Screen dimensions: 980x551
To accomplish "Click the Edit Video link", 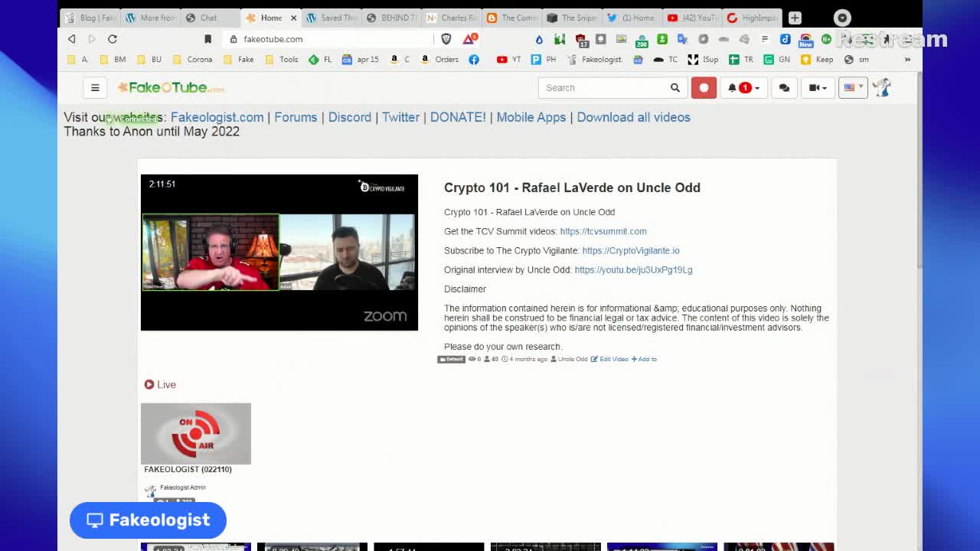I will coord(609,359).
